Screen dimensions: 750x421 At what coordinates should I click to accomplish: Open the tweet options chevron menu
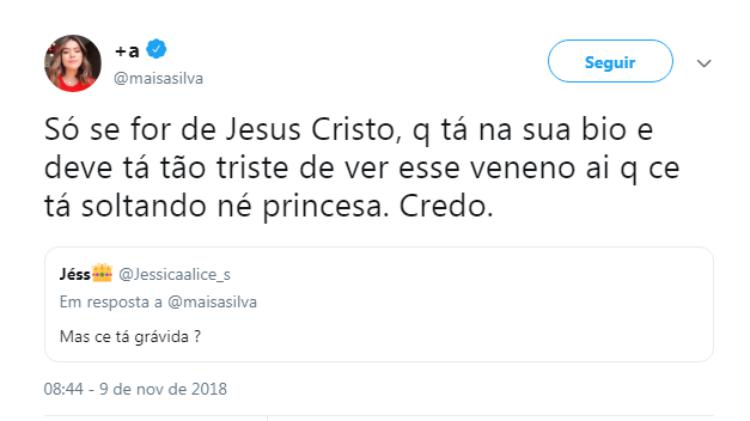pyautogui.click(x=704, y=63)
